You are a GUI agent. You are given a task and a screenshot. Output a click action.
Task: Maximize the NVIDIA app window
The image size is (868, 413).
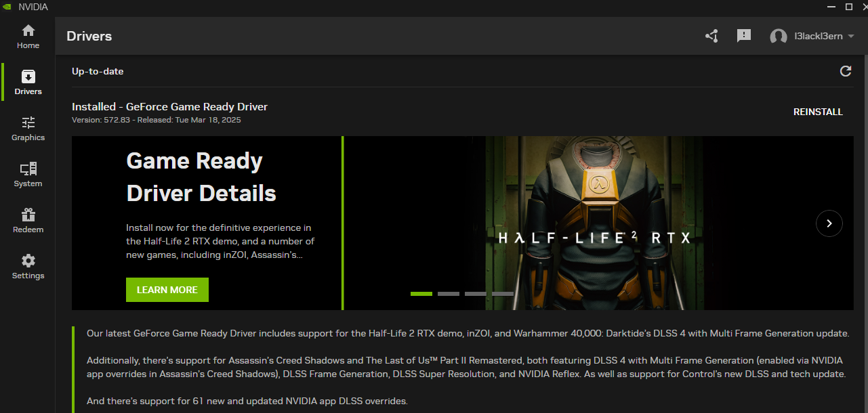849,7
